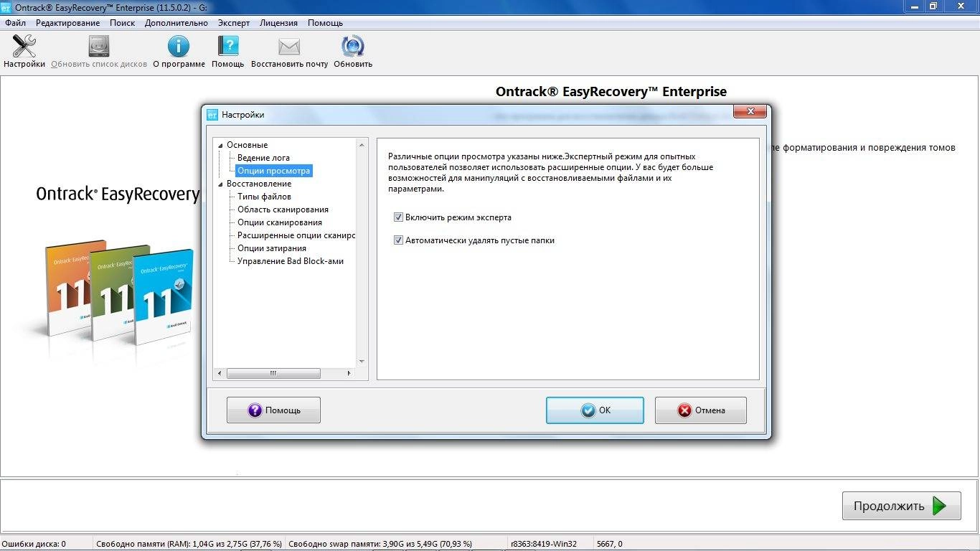The height and width of the screenshot is (551, 980).
Task: Select Опции сканирования tree item
Action: (280, 222)
